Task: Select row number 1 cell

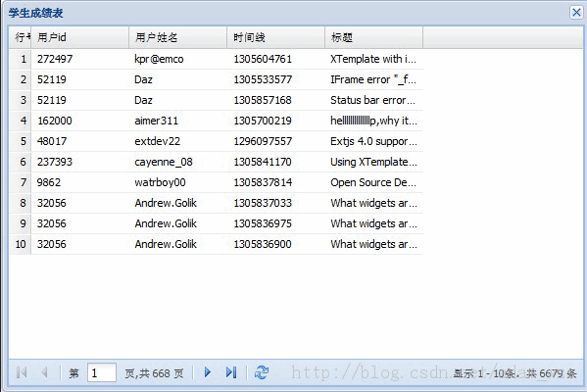Action: point(21,59)
